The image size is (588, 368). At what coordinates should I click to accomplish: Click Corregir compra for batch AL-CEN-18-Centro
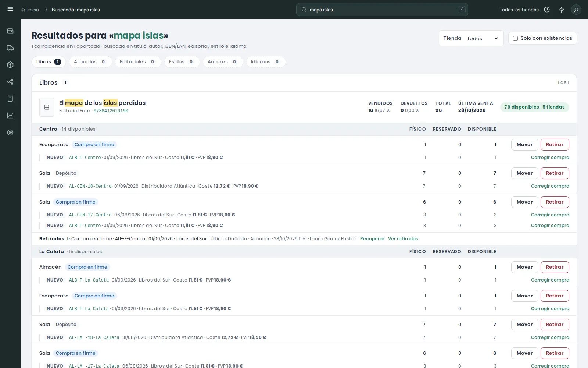[550, 186]
